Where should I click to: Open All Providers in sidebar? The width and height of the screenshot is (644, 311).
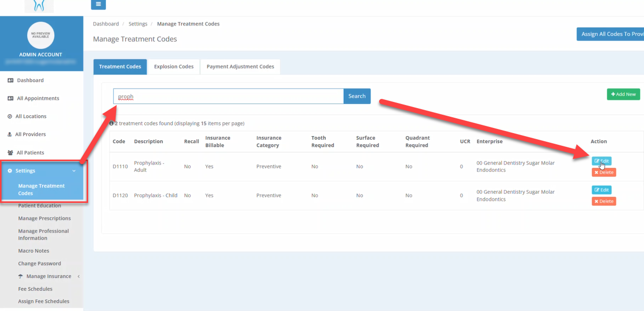30,135
